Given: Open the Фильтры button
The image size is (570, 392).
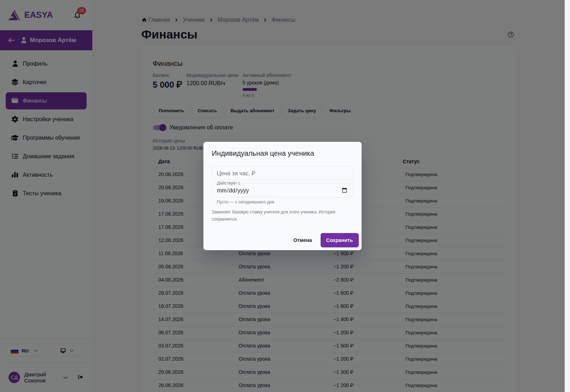Looking at the screenshot, I should (340, 111).
